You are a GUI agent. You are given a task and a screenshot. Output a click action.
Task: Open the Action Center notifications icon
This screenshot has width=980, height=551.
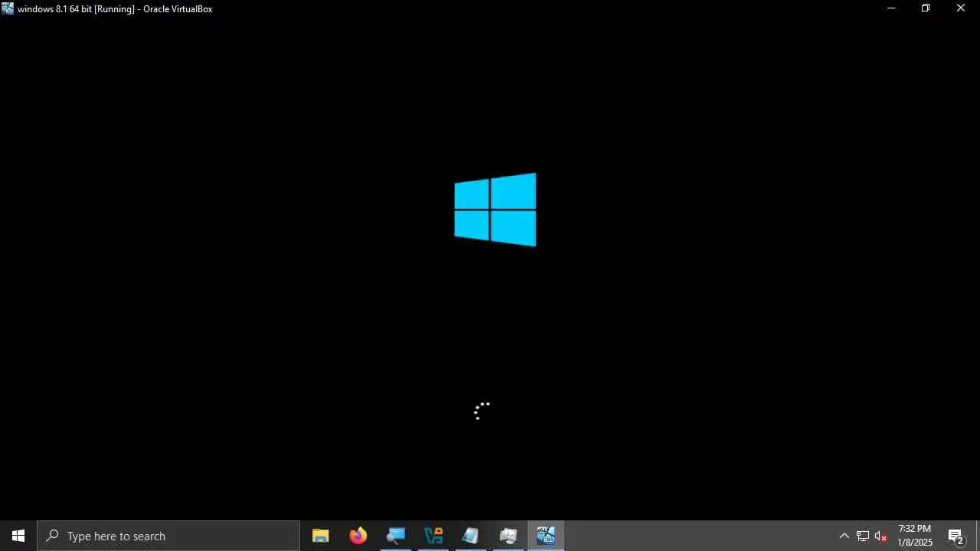click(x=956, y=536)
